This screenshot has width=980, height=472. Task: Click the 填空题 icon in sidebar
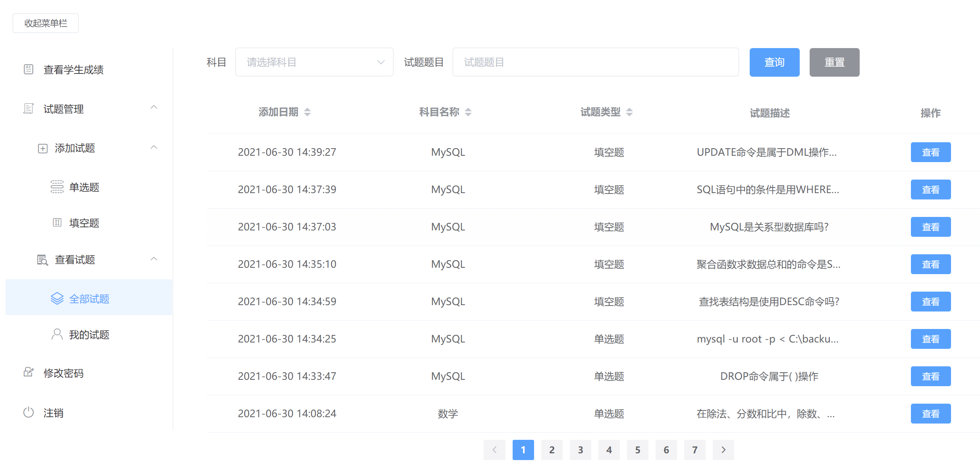click(57, 222)
